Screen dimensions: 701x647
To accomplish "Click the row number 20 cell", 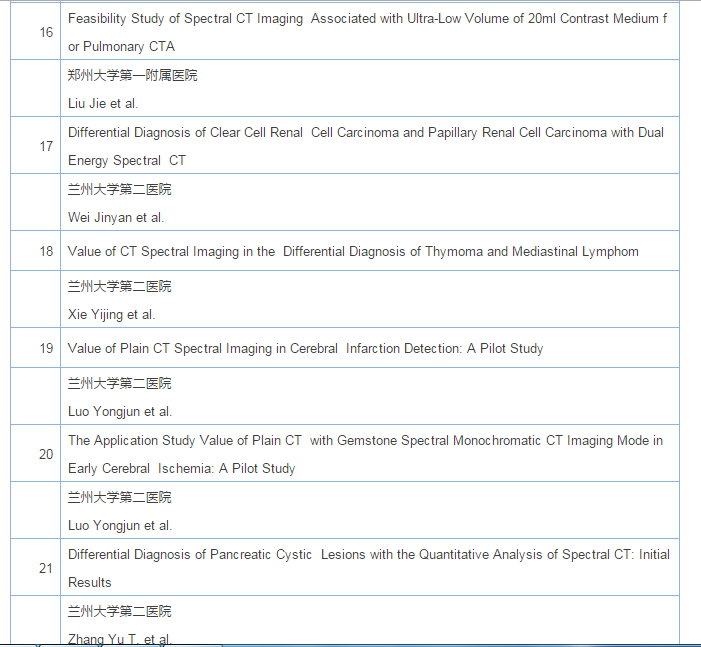I will [x=46, y=454].
